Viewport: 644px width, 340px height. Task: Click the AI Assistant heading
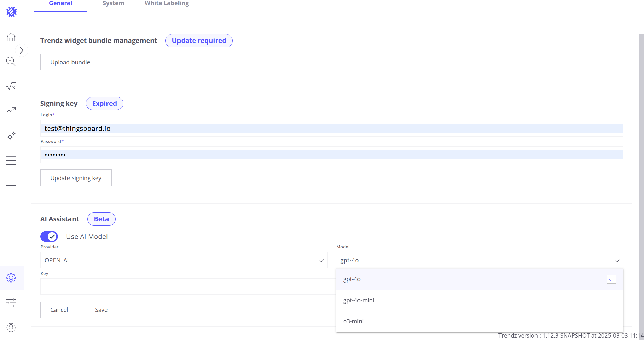click(x=60, y=219)
